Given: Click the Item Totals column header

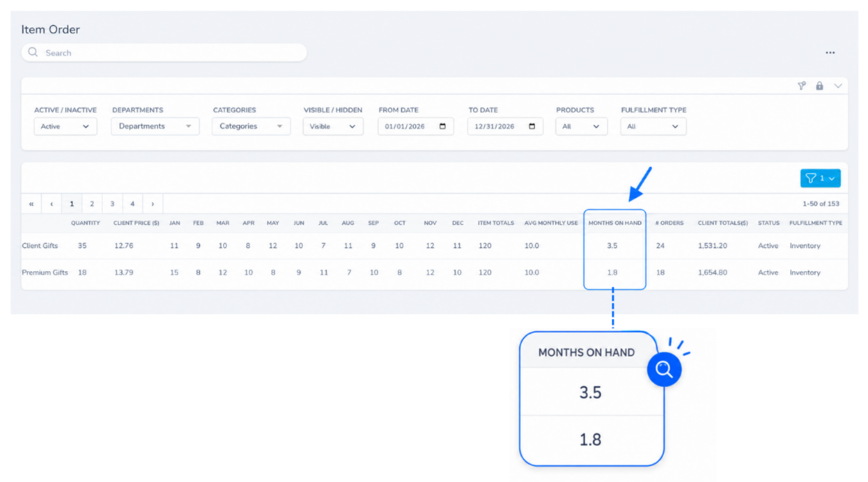Looking at the screenshot, I should coord(496,223).
